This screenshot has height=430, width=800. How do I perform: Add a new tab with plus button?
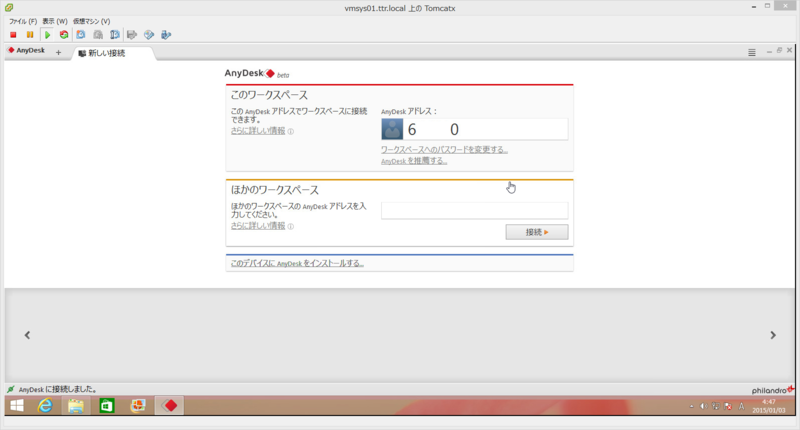tap(58, 53)
